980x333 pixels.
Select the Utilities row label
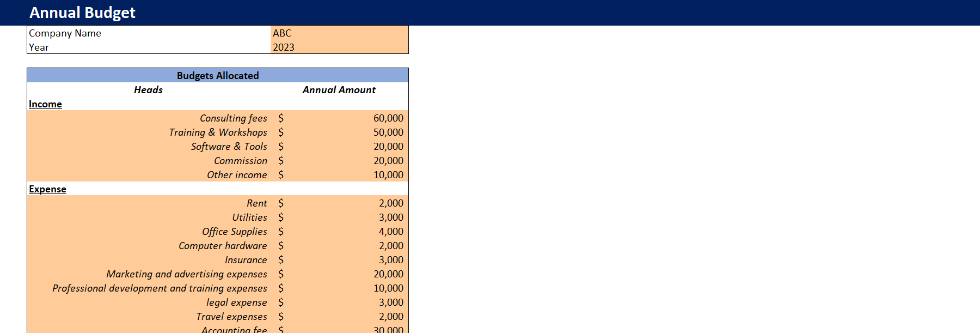click(x=250, y=217)
